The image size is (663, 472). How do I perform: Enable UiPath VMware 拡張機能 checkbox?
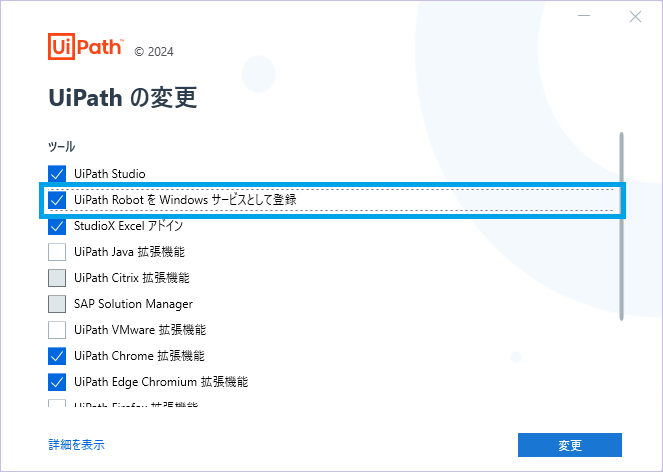[57, 330]
